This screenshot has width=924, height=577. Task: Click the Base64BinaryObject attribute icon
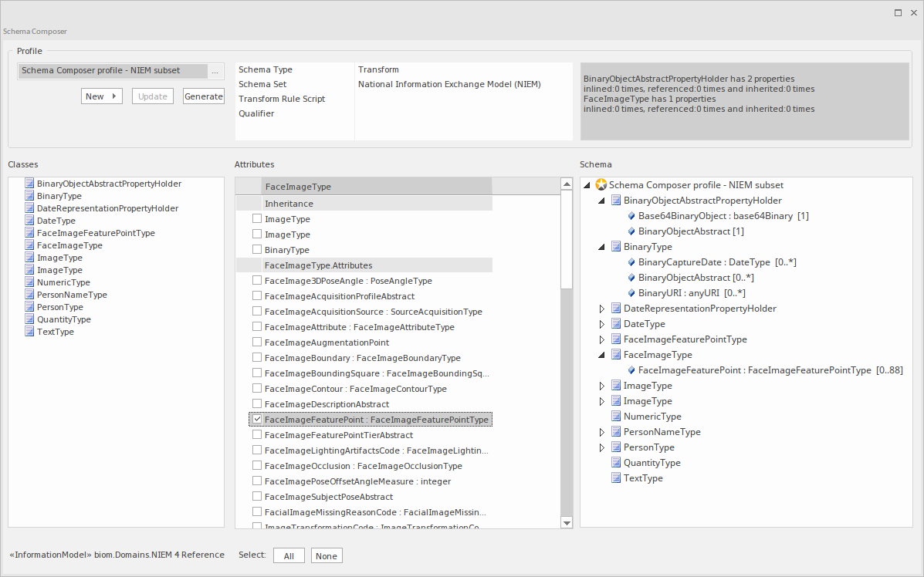(631, 216)
